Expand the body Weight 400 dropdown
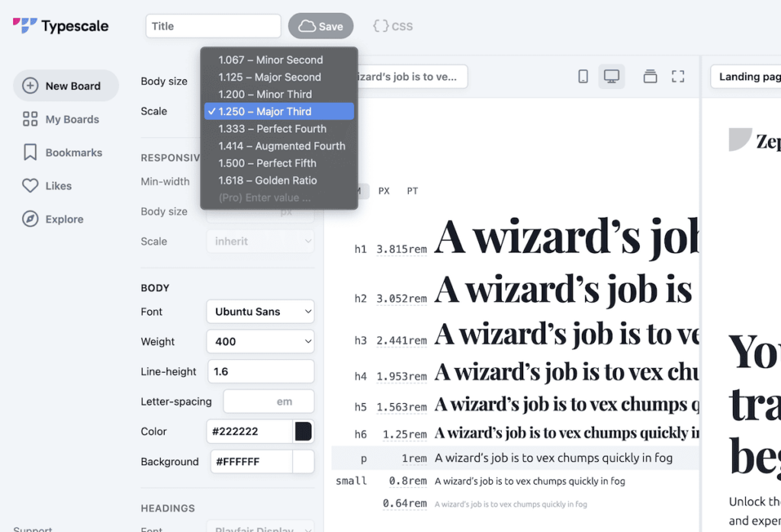This screenshot has height=532, width=781. 260,341
